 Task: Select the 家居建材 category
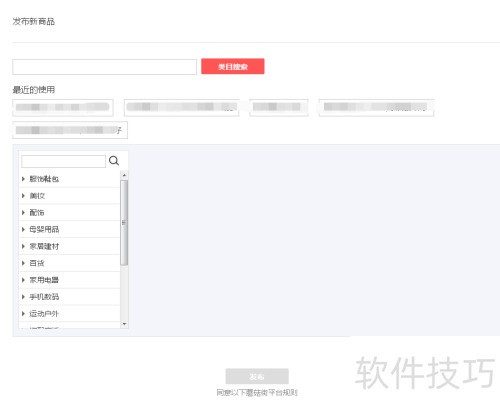point(44,246)
